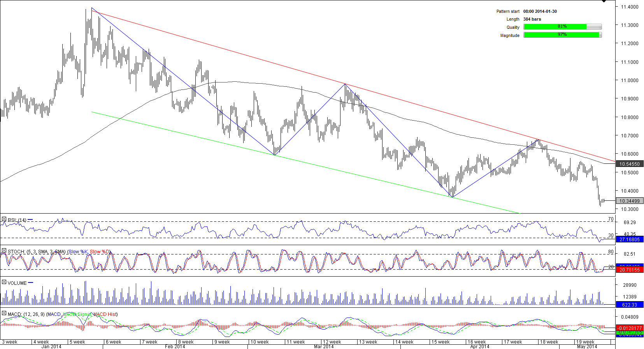Viewport: 644px width, 349px height.
Task: Click the RSI 69.29 axis value
Action: 630,223
